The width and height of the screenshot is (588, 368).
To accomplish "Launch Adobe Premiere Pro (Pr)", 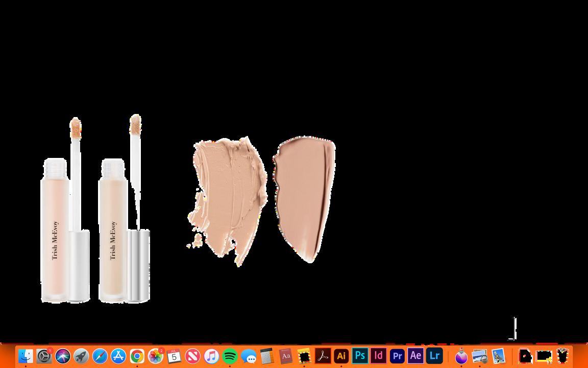I will 397,356.
